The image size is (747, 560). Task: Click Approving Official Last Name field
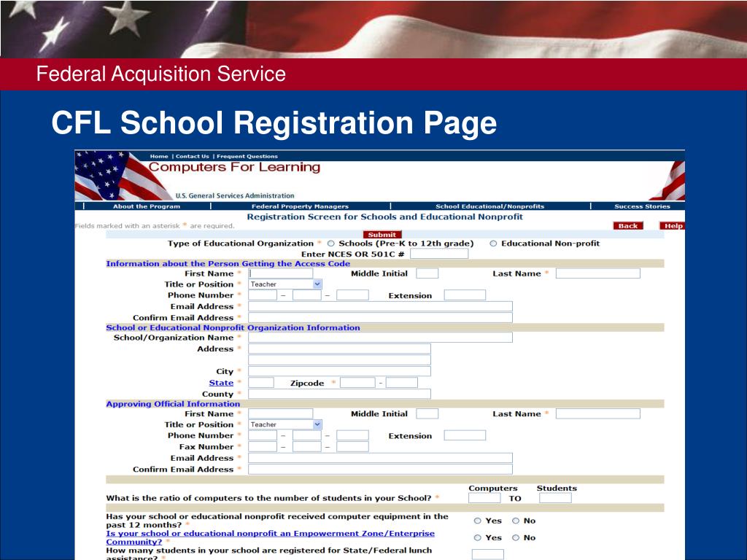598,414
